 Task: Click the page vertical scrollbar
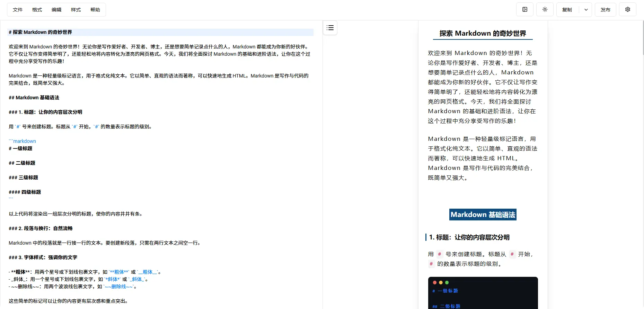tap(643, 38)
